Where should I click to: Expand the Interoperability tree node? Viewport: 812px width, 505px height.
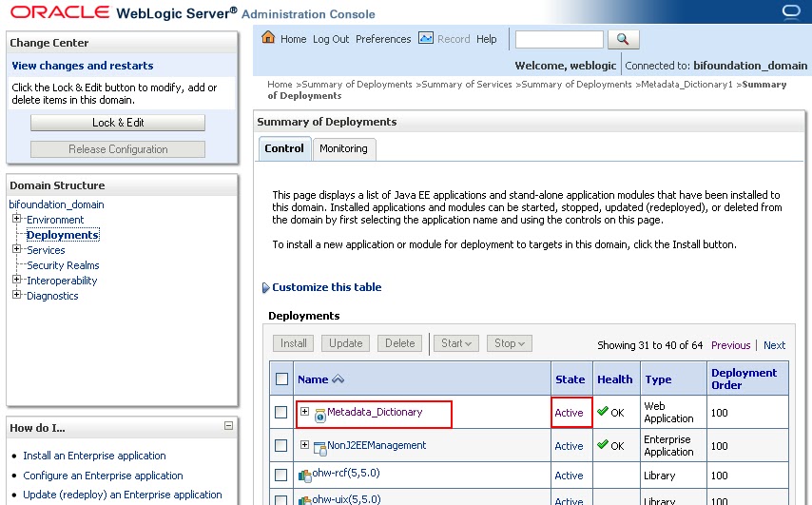pos(16,280)
